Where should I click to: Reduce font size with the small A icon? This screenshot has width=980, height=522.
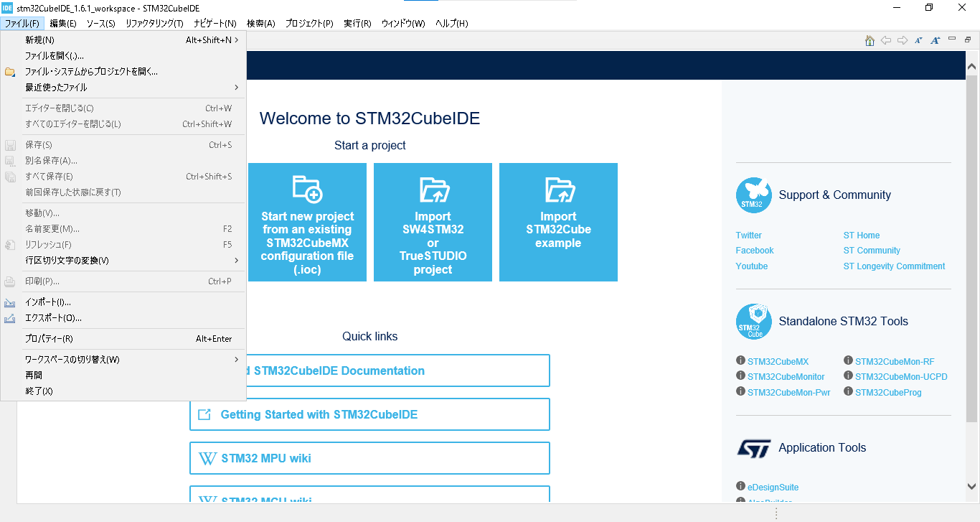pos(918,41)
